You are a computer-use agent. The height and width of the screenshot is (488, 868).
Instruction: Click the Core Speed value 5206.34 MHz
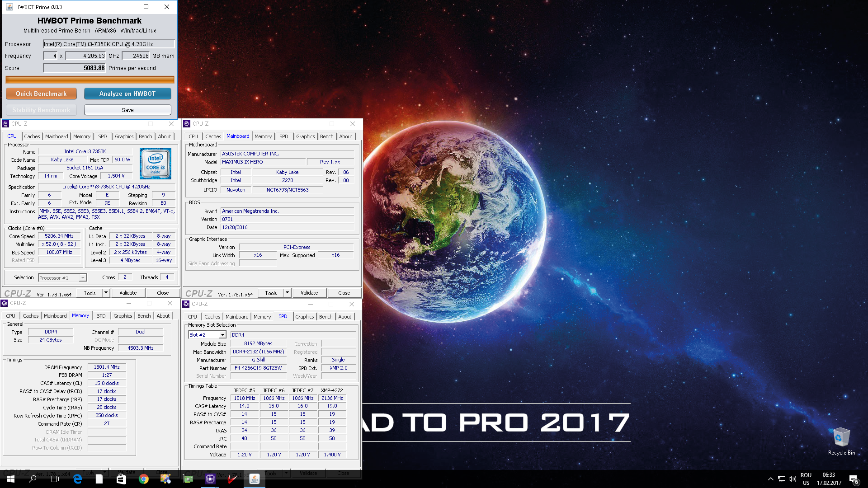tap(59, 236)
